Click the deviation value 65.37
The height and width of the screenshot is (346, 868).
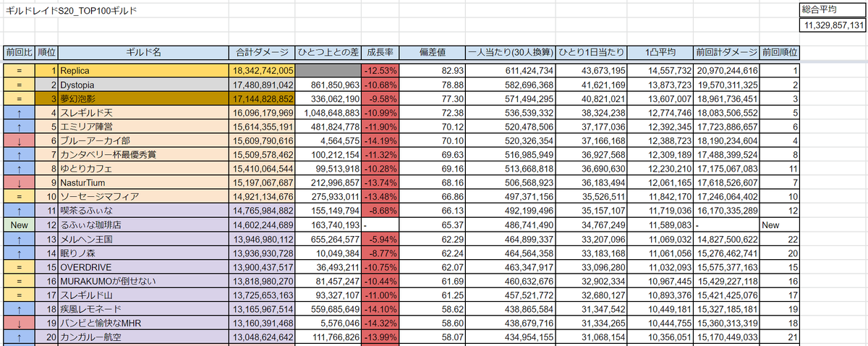(x=433, y=224)
